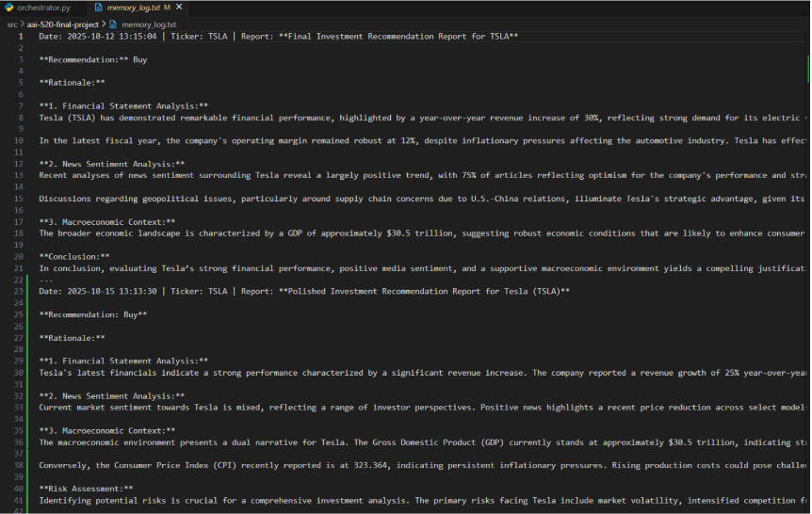Click the line starting 'Tesla (TSLA) has demonstrated'
The width and height of the screenshot is (812, 514).
[x=422, y=118]
